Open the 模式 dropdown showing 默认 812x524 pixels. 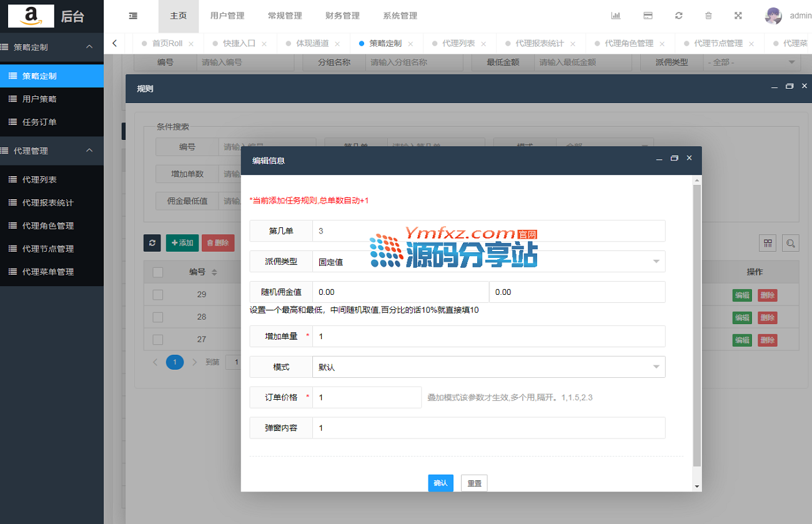[488, 367]
